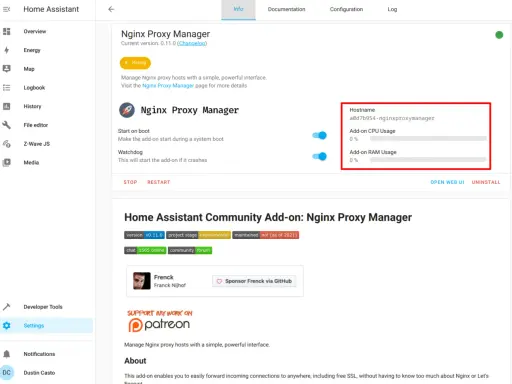512x384 pixels.
Task: Click the community forum badge
Action: coord(190,250)
